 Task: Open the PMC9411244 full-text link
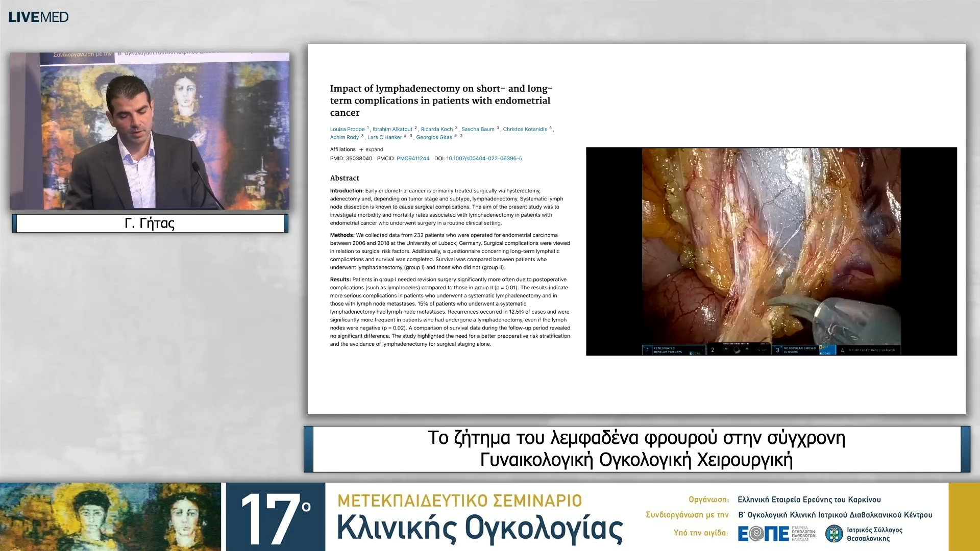tap(413, 159)
